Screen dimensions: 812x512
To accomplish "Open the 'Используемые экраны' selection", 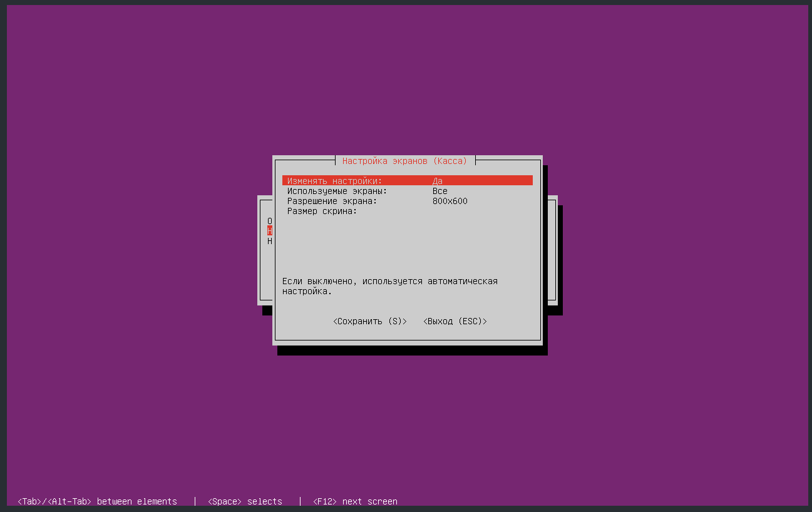I will [337, 191].
